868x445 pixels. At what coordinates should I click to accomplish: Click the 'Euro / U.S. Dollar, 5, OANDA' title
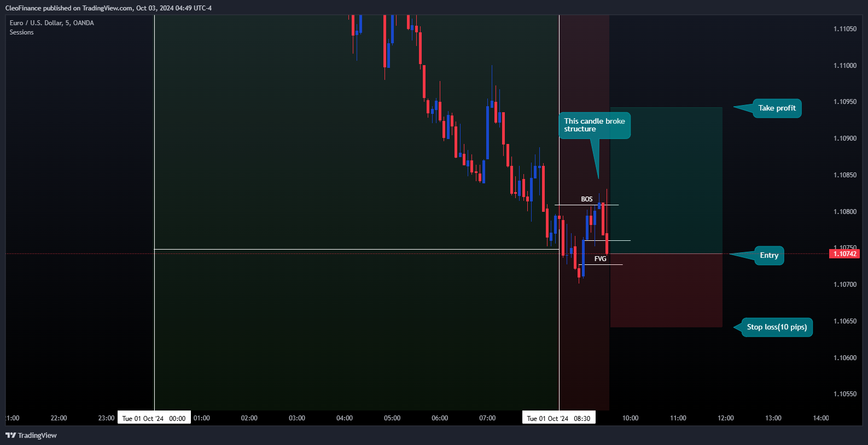coord(52,23)
